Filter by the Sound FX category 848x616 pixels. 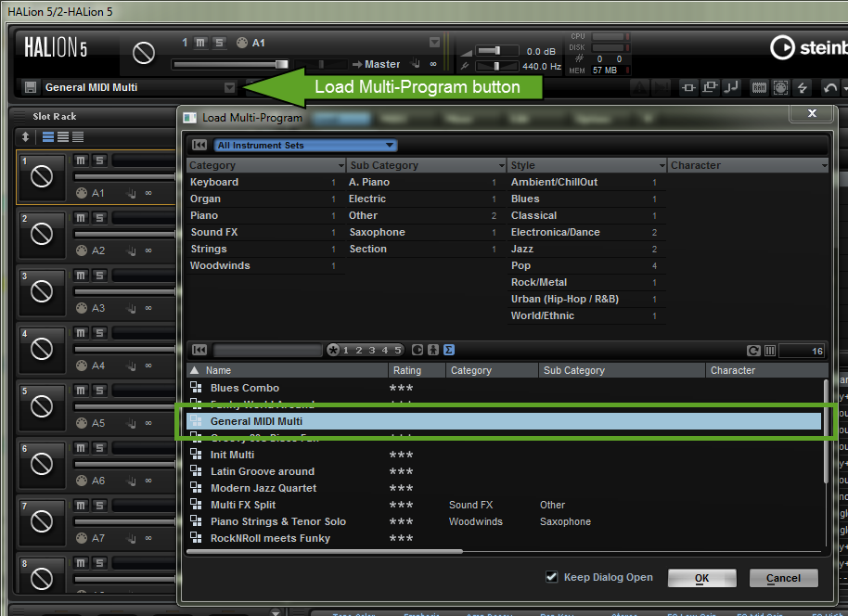coord(263,232)
